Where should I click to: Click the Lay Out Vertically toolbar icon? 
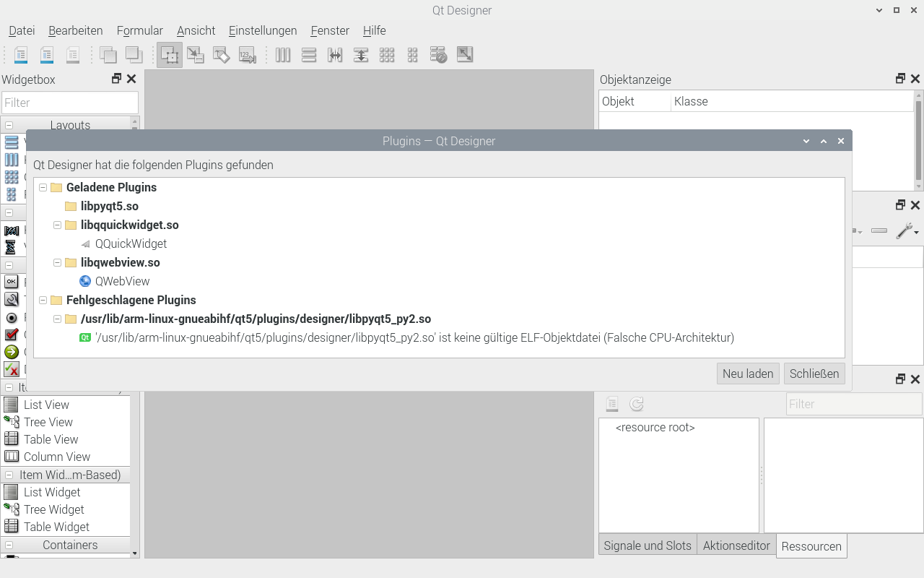coord(309,55)
